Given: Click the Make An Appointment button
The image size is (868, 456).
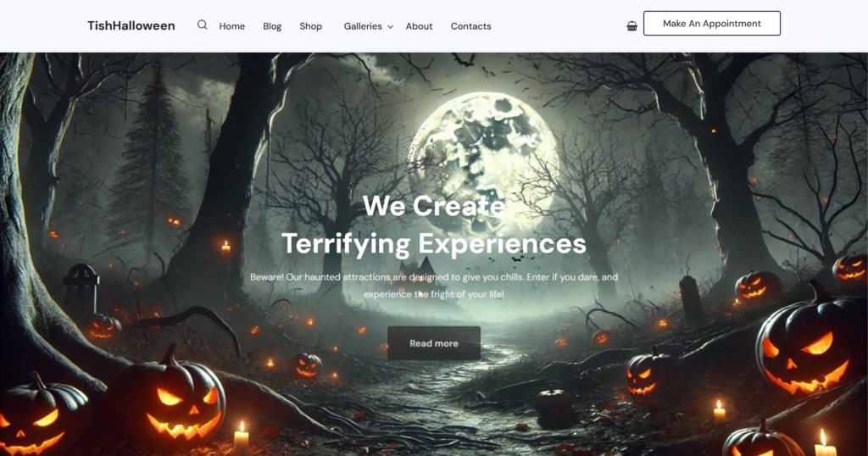Looking at the screenshot, I should point(712,23).
